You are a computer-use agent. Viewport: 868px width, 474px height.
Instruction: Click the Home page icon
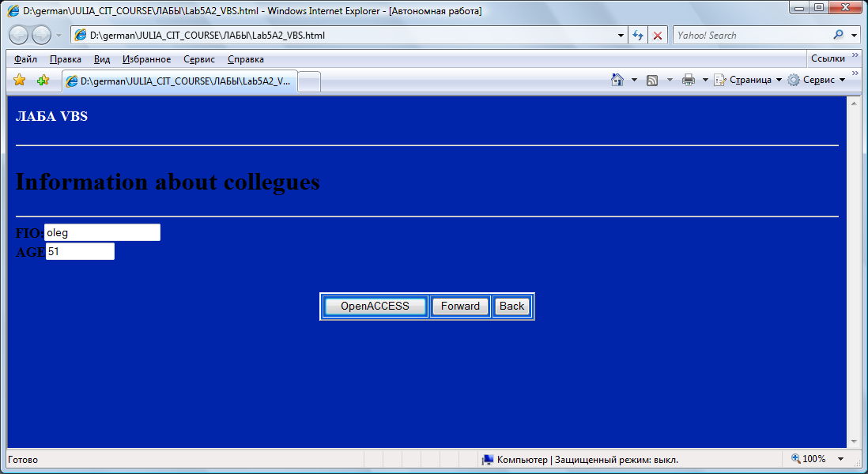pos(617,81)
